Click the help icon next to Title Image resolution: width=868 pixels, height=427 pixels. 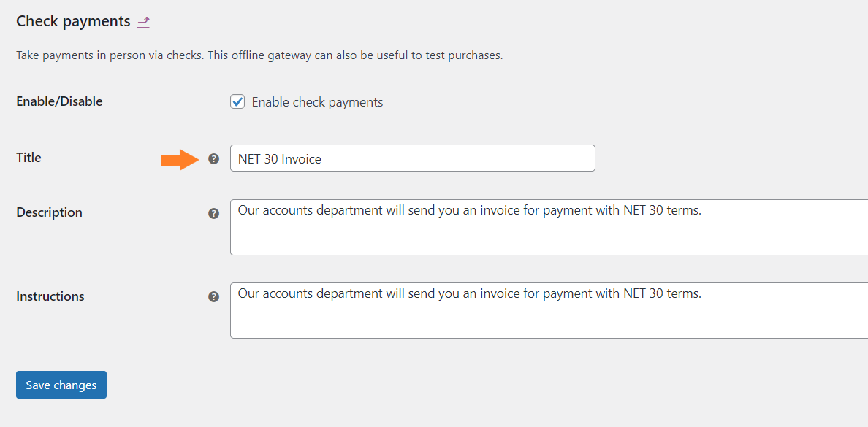pyautogui.click(x=213, y=158)
